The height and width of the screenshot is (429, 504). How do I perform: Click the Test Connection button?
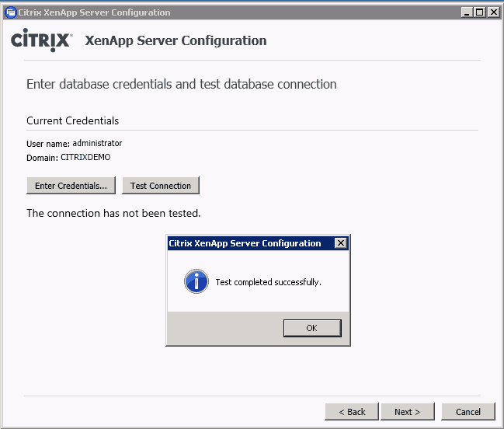(x=161, y=186)
